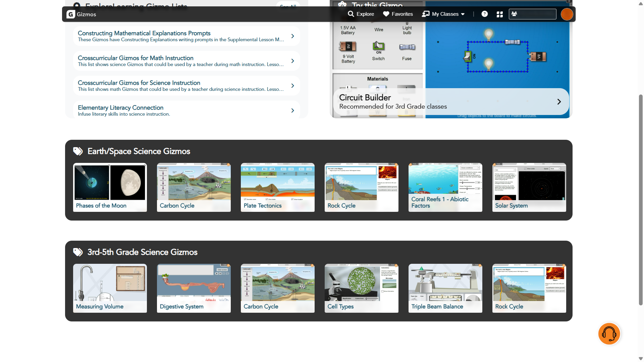Open Crosscurricular Gizmos for Math Instruction link
The image size is (644, 362).
(x=136, y=58)
